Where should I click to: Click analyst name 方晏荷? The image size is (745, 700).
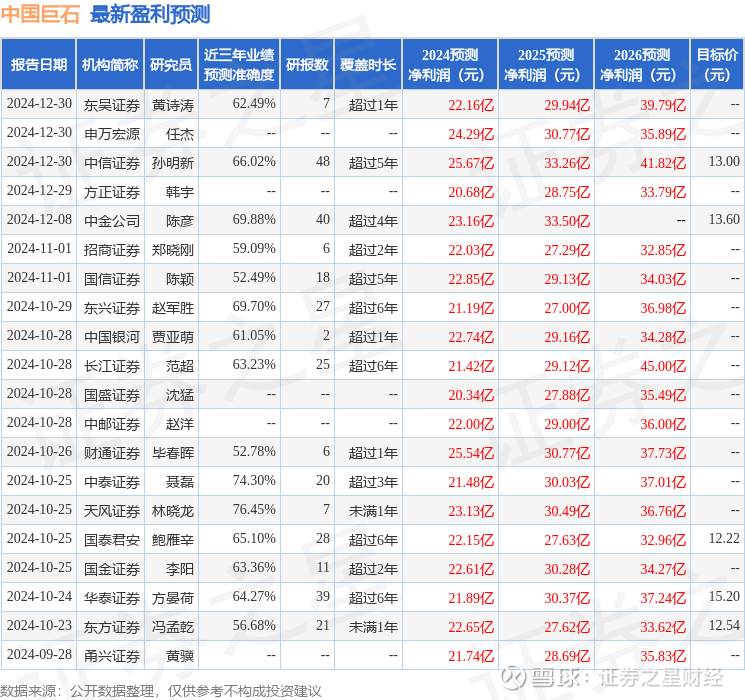pos(173,598)
